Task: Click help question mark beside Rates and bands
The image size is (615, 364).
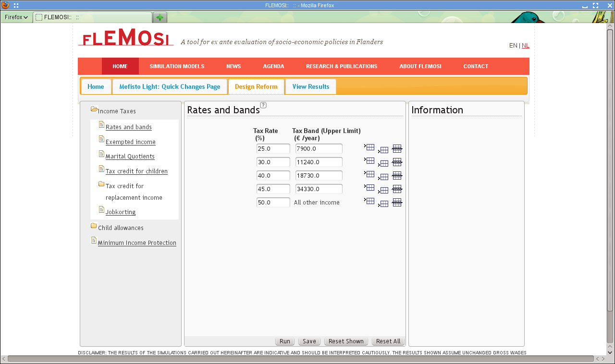Action: pyautogui.click(x=263, y=105)
